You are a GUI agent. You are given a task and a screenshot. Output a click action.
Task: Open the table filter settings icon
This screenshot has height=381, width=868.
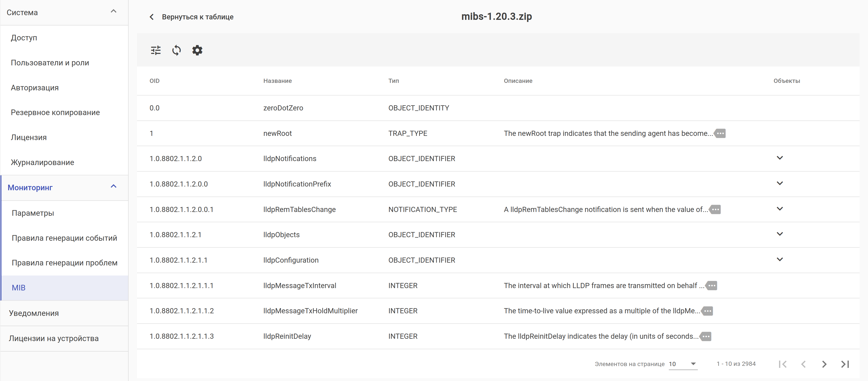(x=156, y=50)
